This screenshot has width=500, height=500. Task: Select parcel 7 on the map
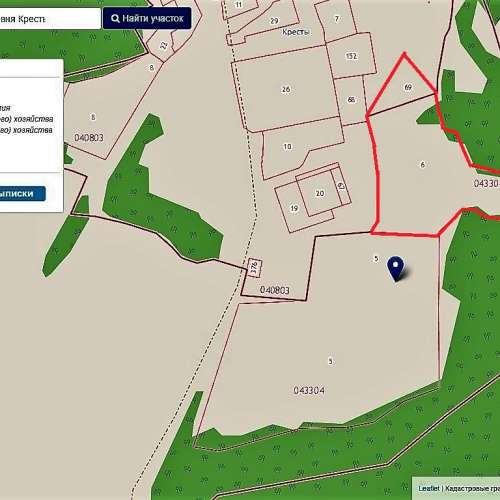point(337,19)
